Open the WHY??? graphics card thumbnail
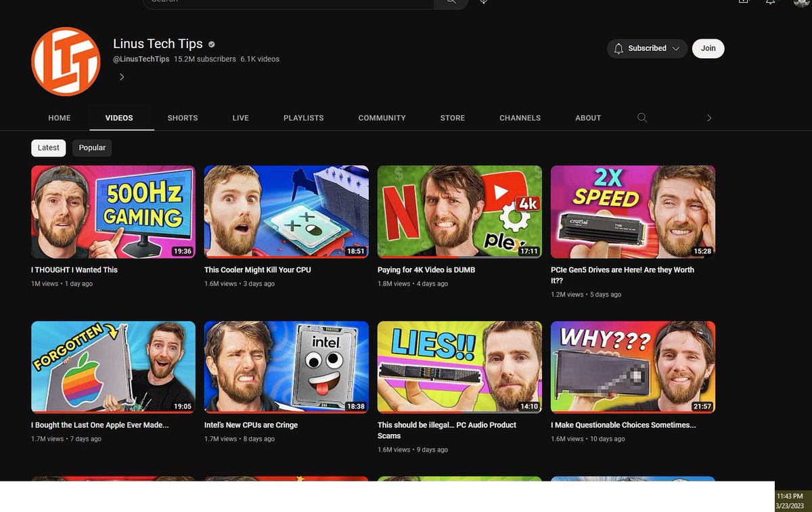 pos(633,367)
